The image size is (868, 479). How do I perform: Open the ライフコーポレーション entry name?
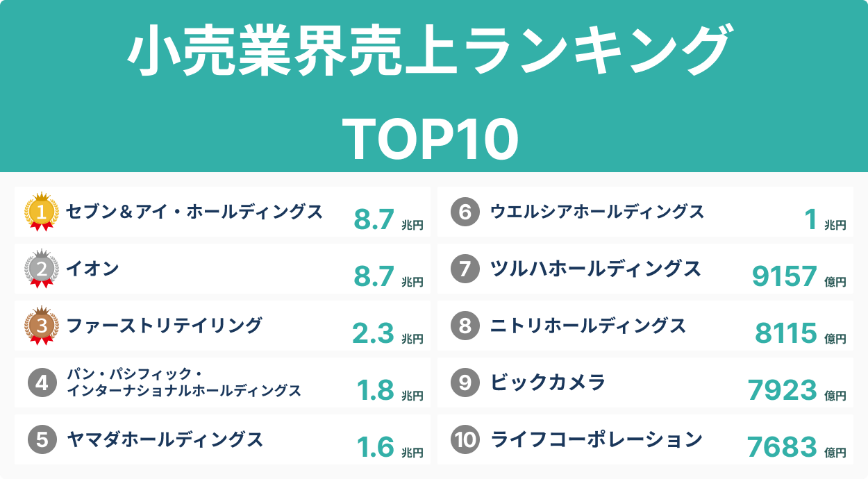(x=596, y=439)
